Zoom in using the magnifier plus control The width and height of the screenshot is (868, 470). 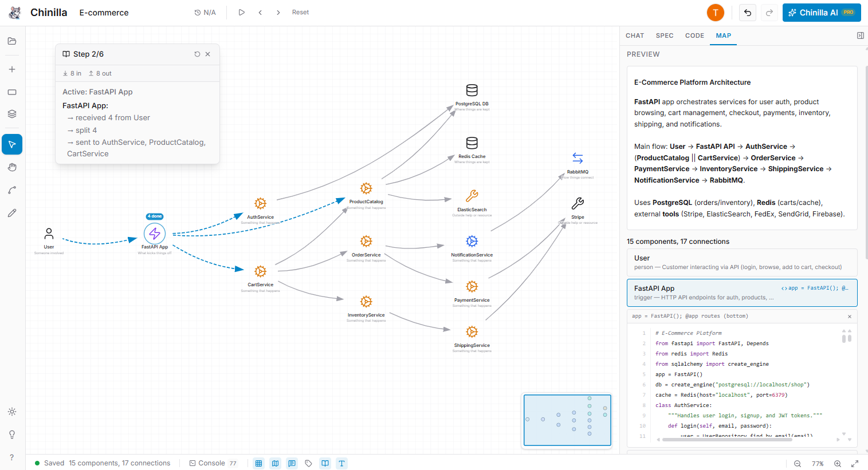click(837, 464)
